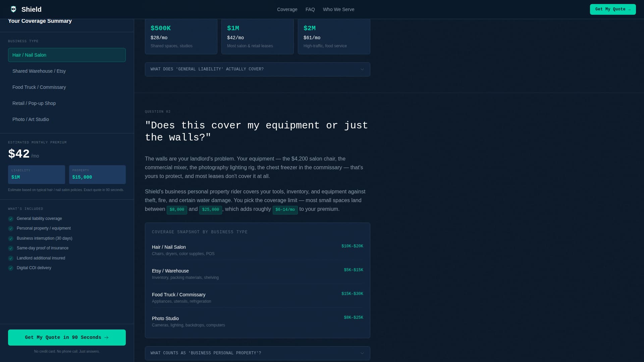This screenshot has height=362, width=644.
Task: Open the FAQ nav link
Action: tap(310, 9)
